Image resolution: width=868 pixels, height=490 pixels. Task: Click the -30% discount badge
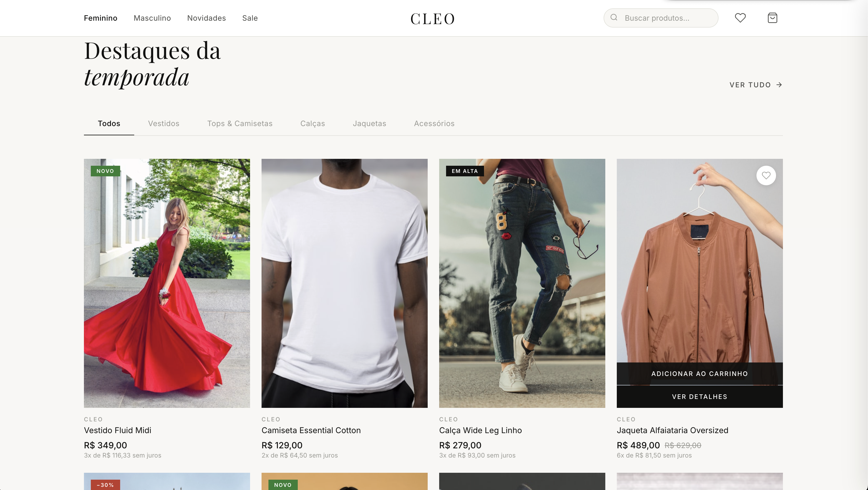[105, 485]
